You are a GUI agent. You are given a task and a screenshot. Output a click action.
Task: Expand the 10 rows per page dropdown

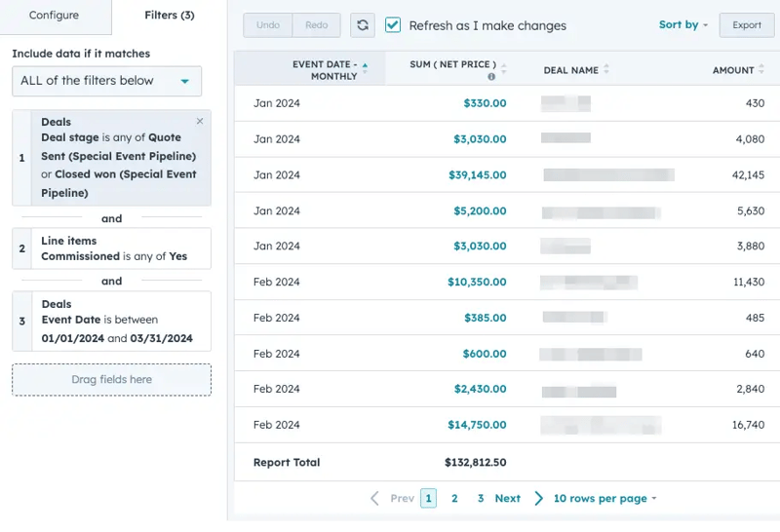[604, 498]
